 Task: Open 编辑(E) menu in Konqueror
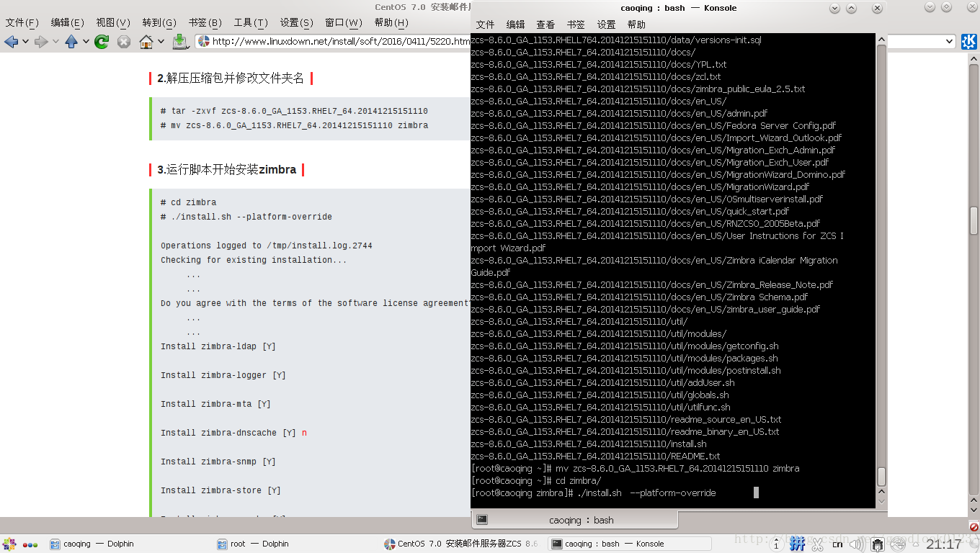[x=68, y=23]
